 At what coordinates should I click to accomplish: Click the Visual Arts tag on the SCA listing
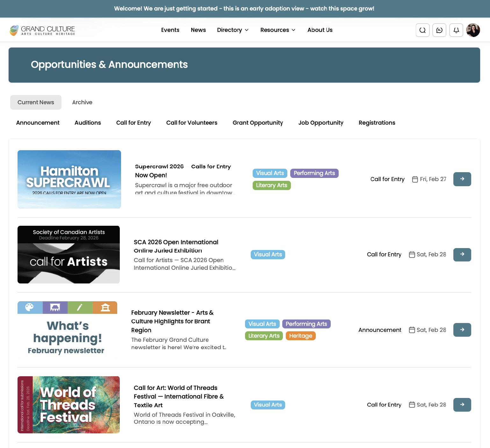pos(268,254)
